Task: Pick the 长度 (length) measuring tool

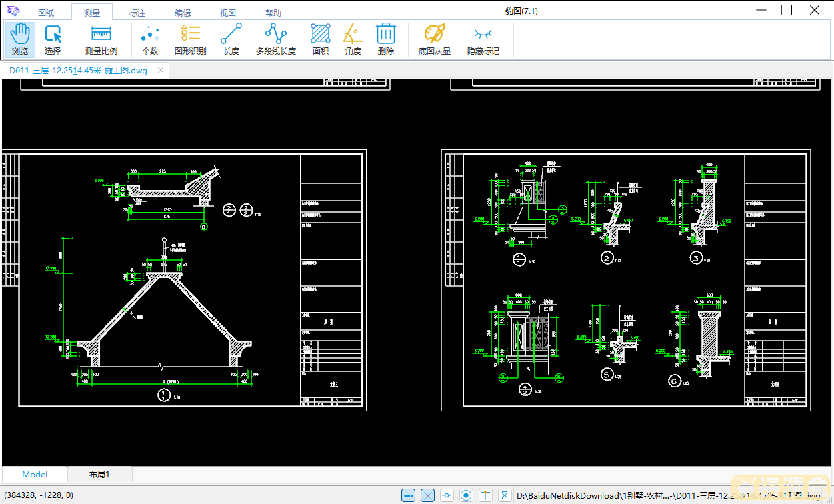Action: (x=231, y=39)
